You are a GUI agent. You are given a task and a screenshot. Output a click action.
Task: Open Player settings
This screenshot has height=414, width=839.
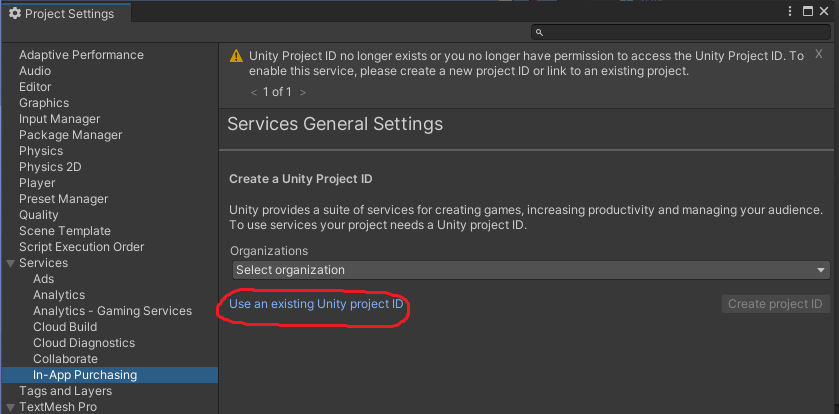click(x=37, y=183)
